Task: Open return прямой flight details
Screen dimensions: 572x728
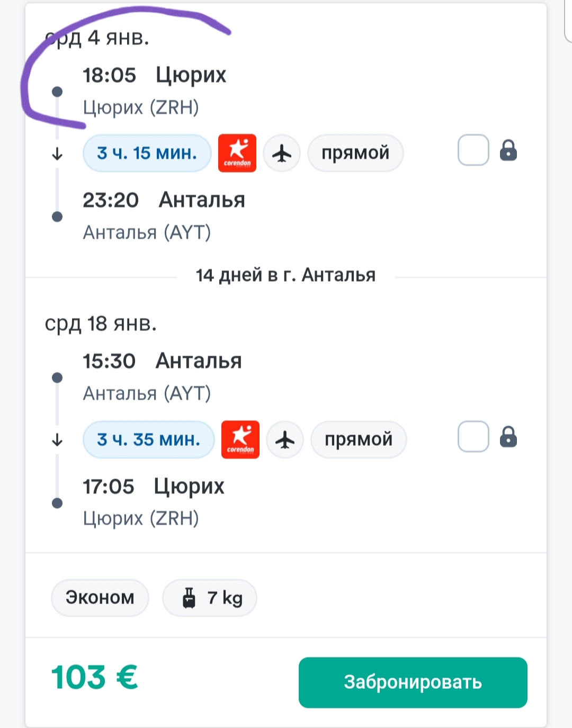Action: (x=359, y=440)
